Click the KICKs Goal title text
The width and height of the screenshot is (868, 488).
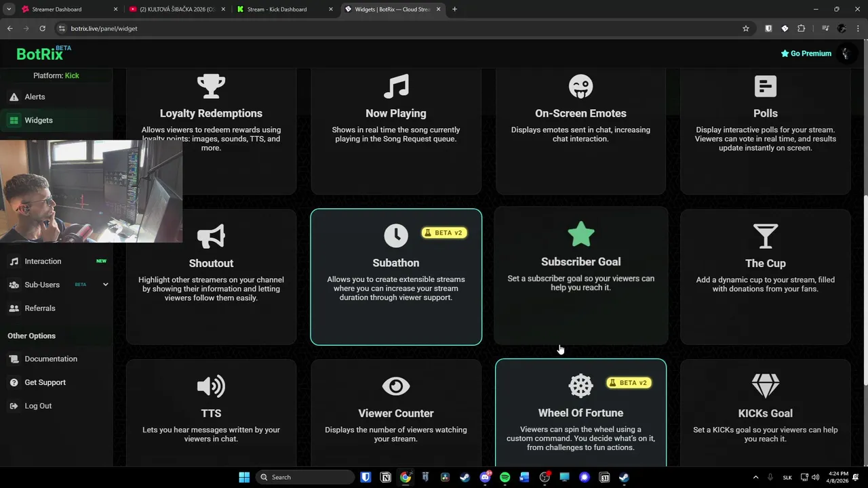click(x=766, y=413)
